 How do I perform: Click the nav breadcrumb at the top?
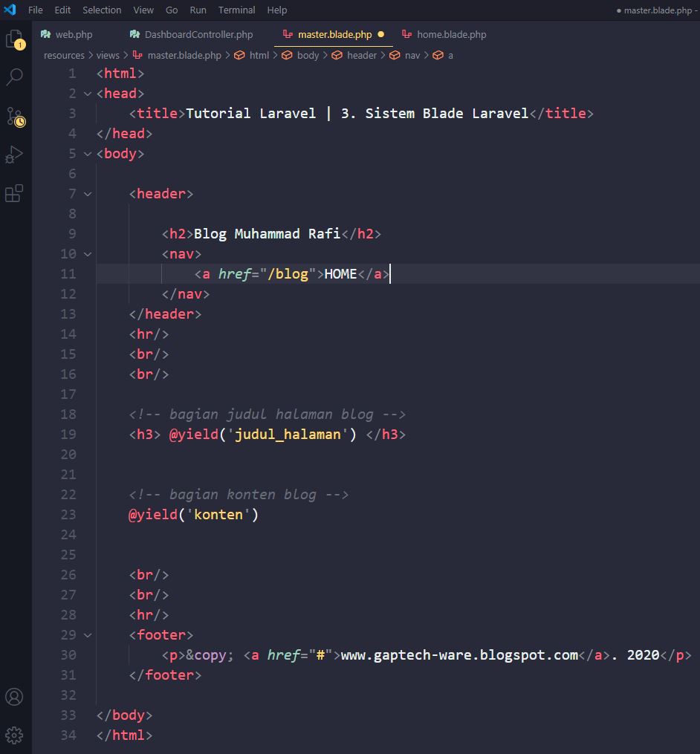pos(412,55)
